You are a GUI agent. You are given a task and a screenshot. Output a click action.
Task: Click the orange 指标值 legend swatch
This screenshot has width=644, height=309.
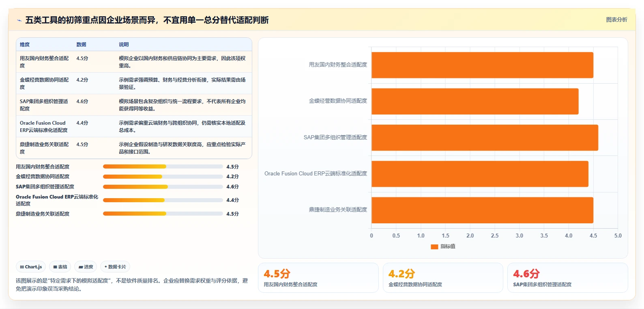pos(434,246)
